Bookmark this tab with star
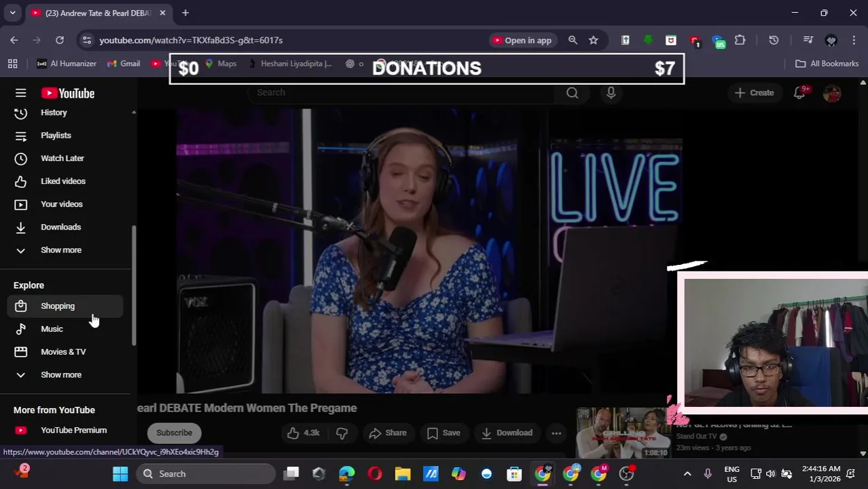The image size is (868, 489). [594, 40]
